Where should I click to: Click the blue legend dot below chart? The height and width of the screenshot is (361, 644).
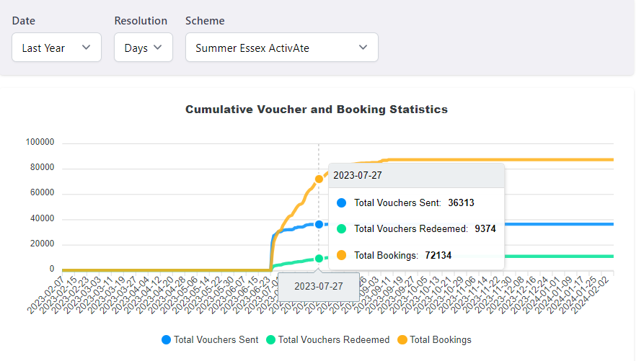(x=167, y=339)
